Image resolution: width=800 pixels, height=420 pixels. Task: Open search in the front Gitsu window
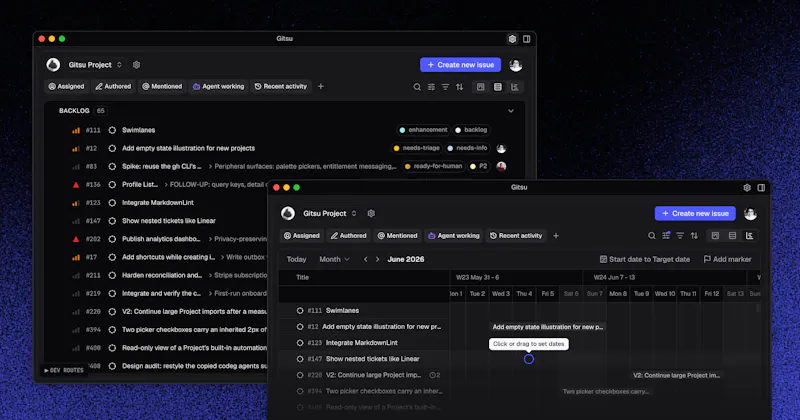(x=652, y=236)
